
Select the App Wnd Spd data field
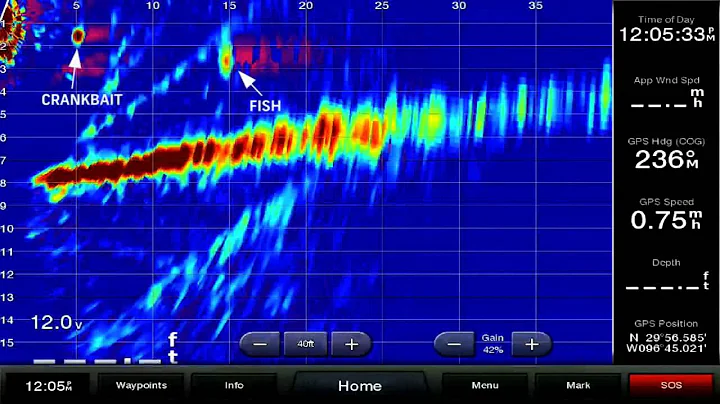click(x=666, y=92)
